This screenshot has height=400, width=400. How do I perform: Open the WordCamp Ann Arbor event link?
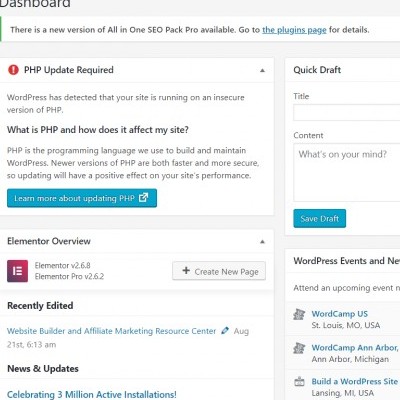pos(355,348)
